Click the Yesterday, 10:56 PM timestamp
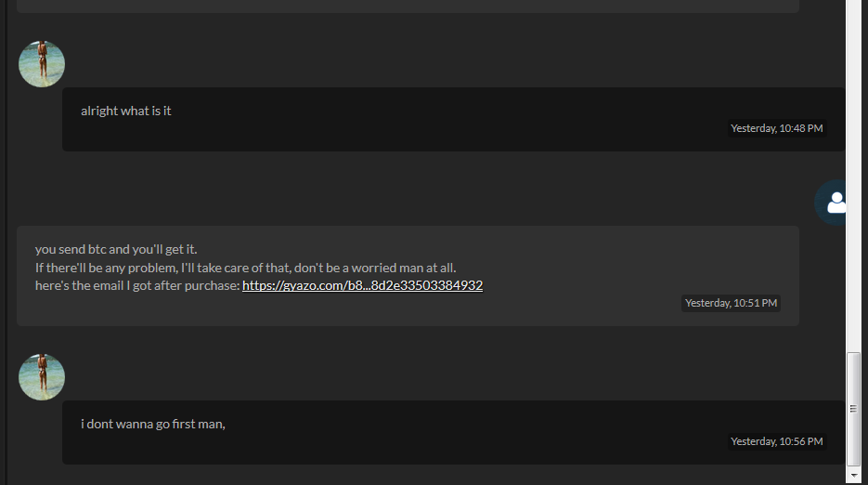 click(x=777, y=441)
